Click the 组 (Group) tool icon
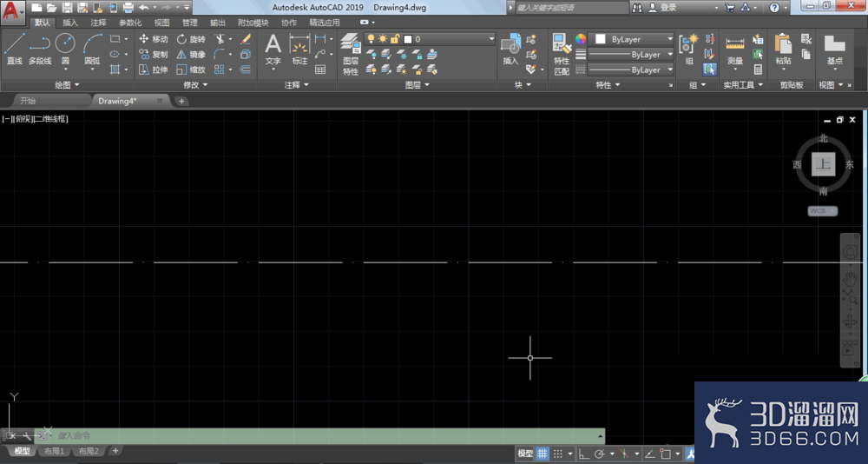The width and height of the screenshot is (868, 464). [689, 49]
